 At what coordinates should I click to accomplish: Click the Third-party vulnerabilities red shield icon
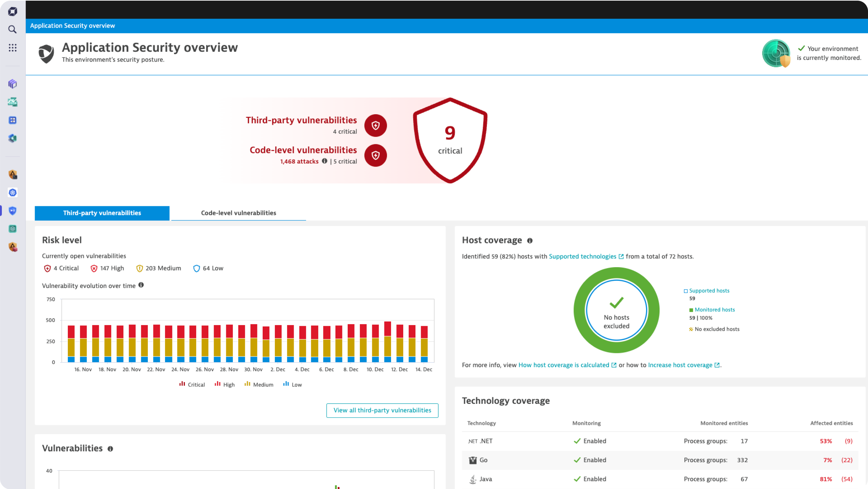(x=375, y=125)
